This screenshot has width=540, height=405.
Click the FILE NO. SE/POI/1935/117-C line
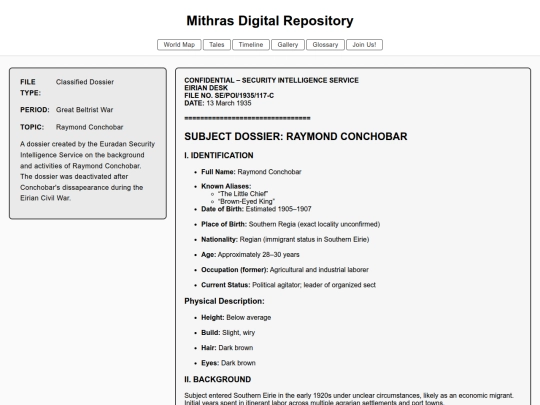tap(229, 95)
